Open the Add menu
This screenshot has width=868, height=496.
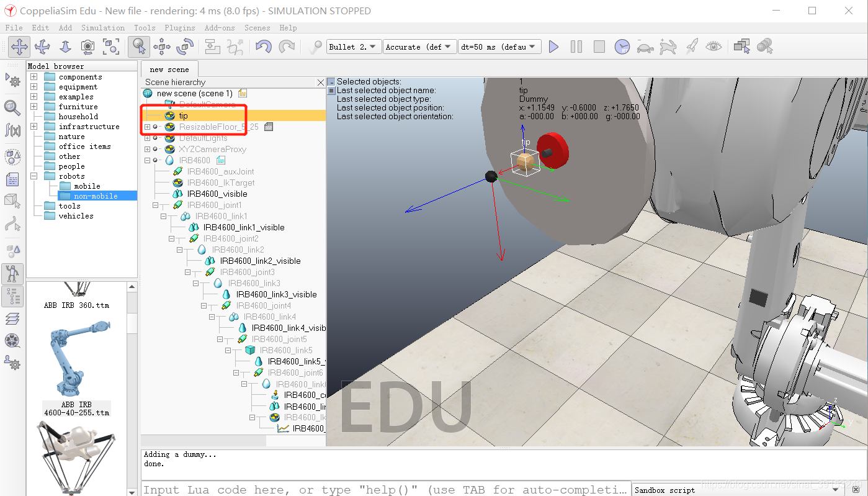(65, 28)
